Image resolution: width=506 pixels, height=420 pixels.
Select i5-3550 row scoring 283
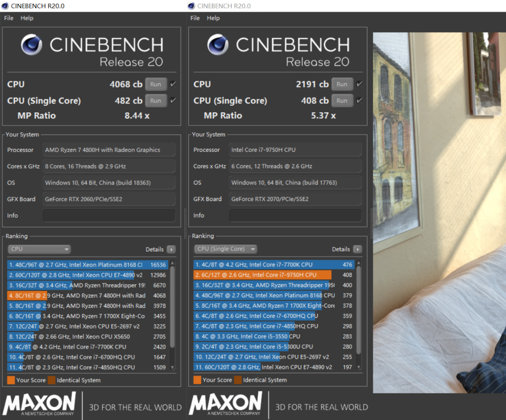click(274, 337)
